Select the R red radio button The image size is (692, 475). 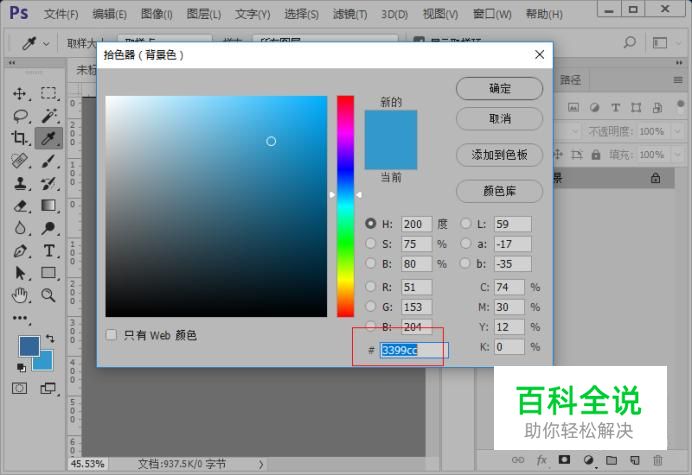coord(370,287)
